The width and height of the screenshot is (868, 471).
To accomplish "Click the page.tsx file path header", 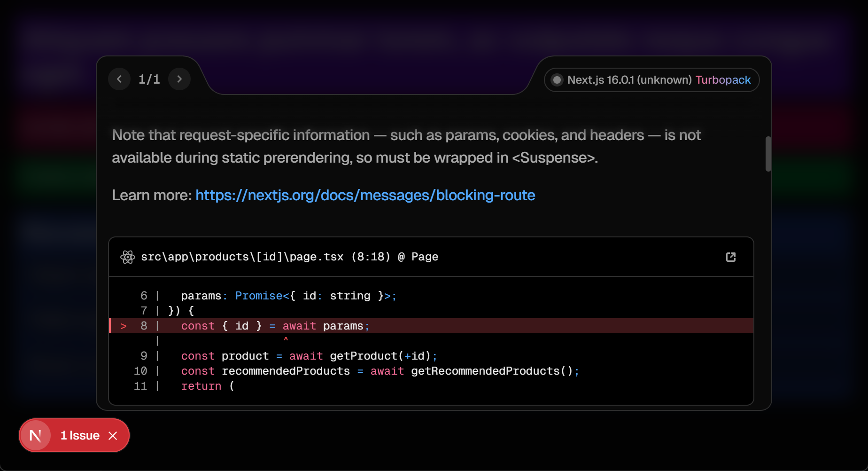I will (x=289, y=257).
